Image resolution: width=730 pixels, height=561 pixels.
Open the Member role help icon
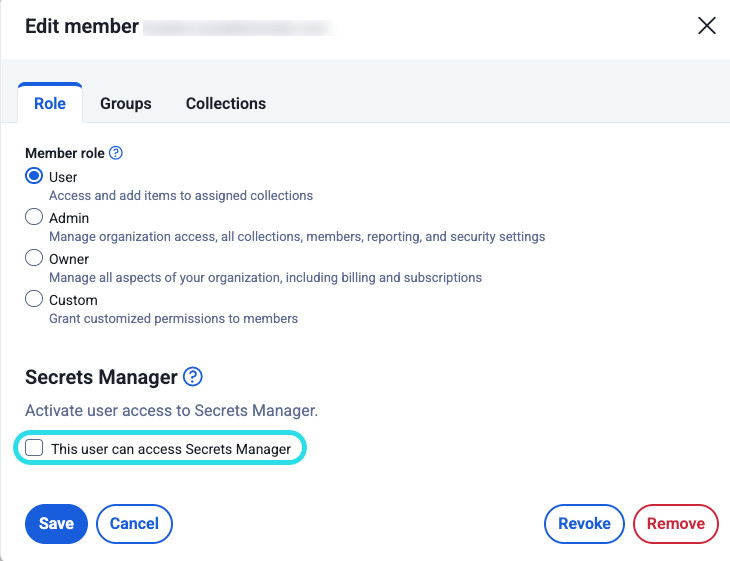(116, 153)
